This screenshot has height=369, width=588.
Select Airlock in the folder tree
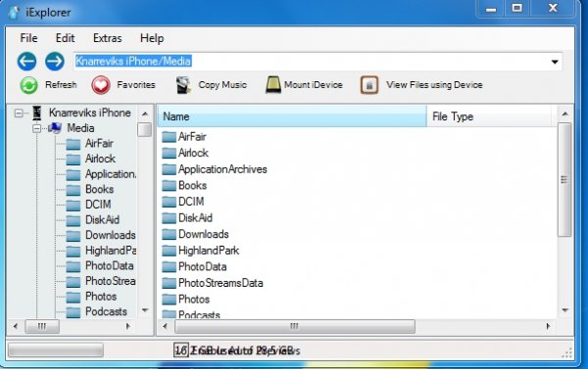[100, 159]
